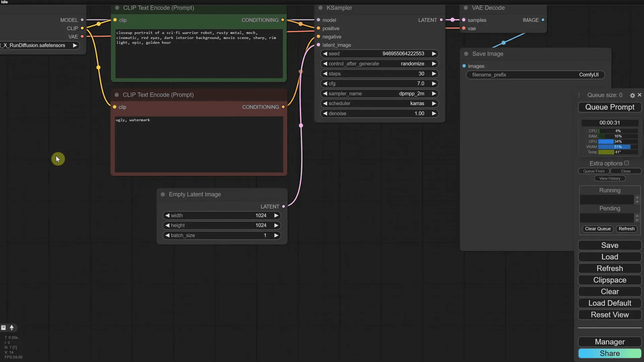Click the VRAM usage bar
Image resolution: width=644 pixels, height=362 pixels.
pos(618,147)
